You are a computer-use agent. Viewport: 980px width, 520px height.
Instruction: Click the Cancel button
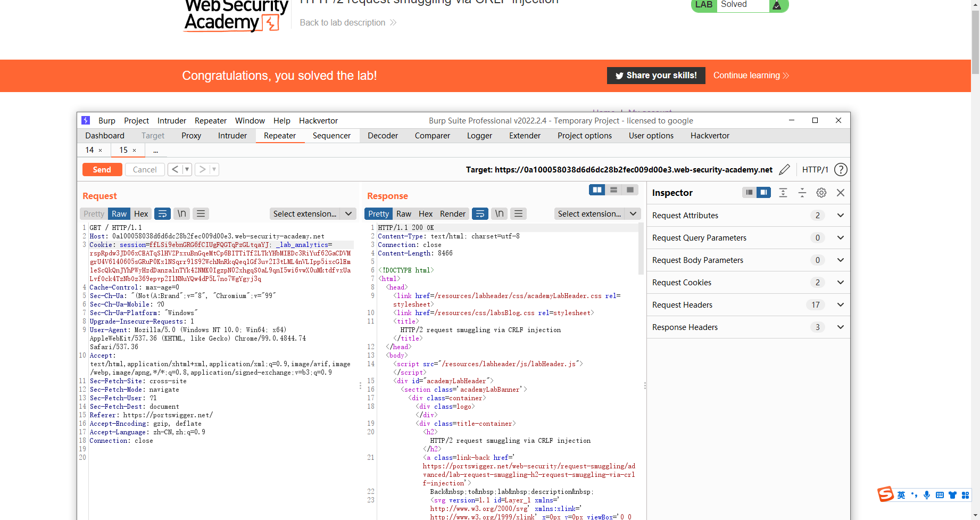[145, 169]
